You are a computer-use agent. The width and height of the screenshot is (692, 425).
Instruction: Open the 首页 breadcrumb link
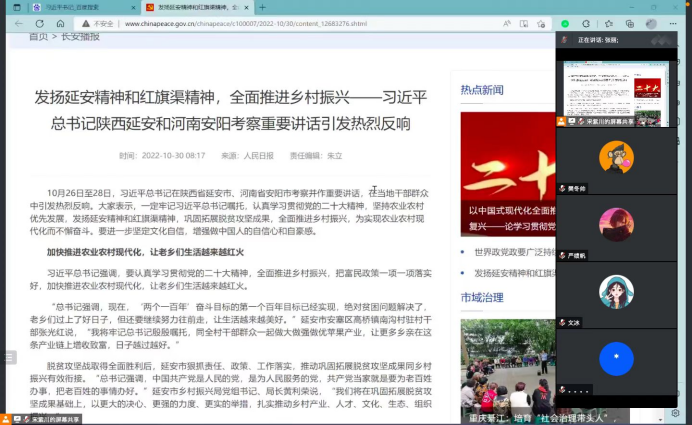[38, 36]
